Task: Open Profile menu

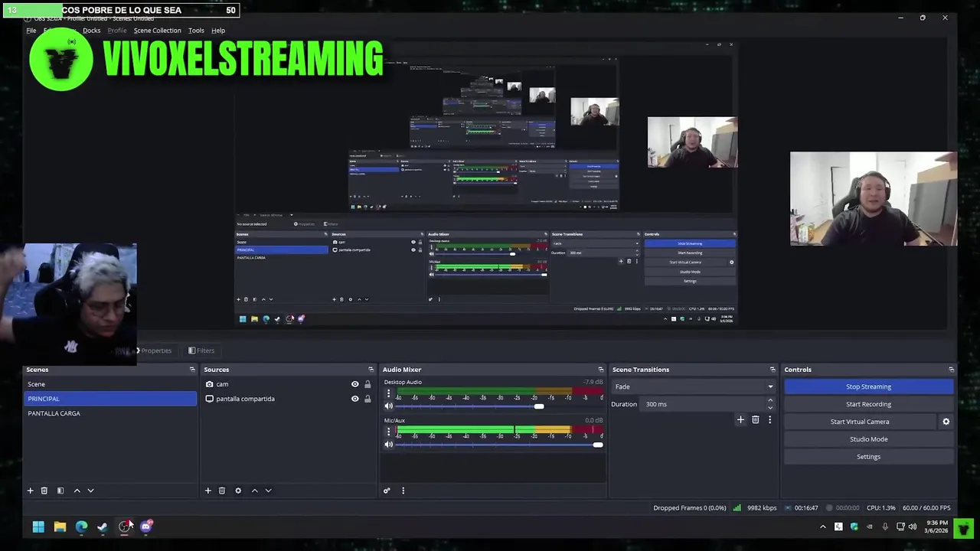Action: [117, 31]
